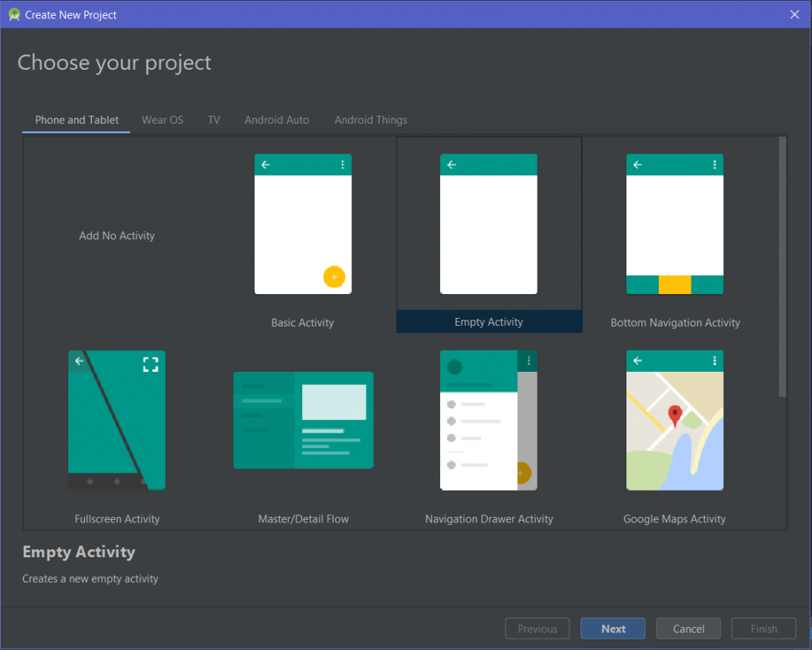
Task: Click the Android Studio logo in the title bar
Action: click(13, 14)
